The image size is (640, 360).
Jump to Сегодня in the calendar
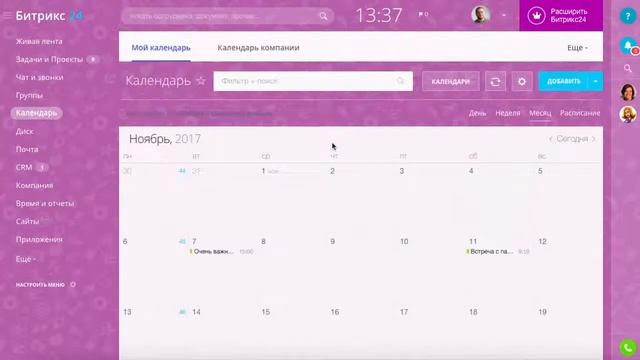[572, 139]
